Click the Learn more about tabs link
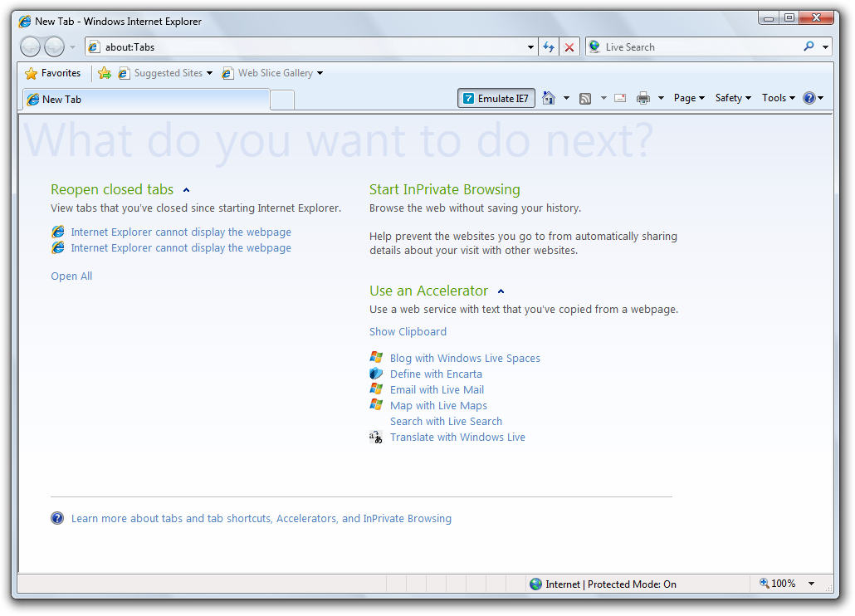855x616 pixels. [x=261, y=518]
